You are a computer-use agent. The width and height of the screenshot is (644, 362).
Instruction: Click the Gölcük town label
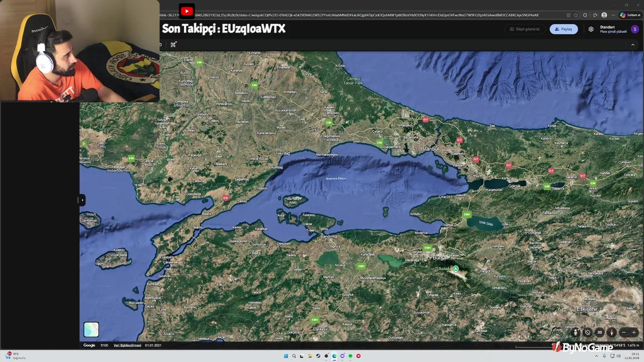click(x=515, y=186)
